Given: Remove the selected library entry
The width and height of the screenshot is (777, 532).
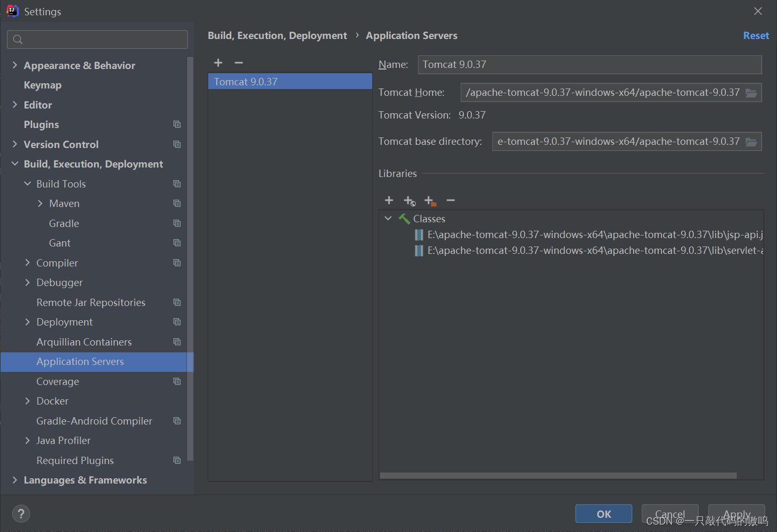Looking at the screenshot, I should (x=451, y=200).
